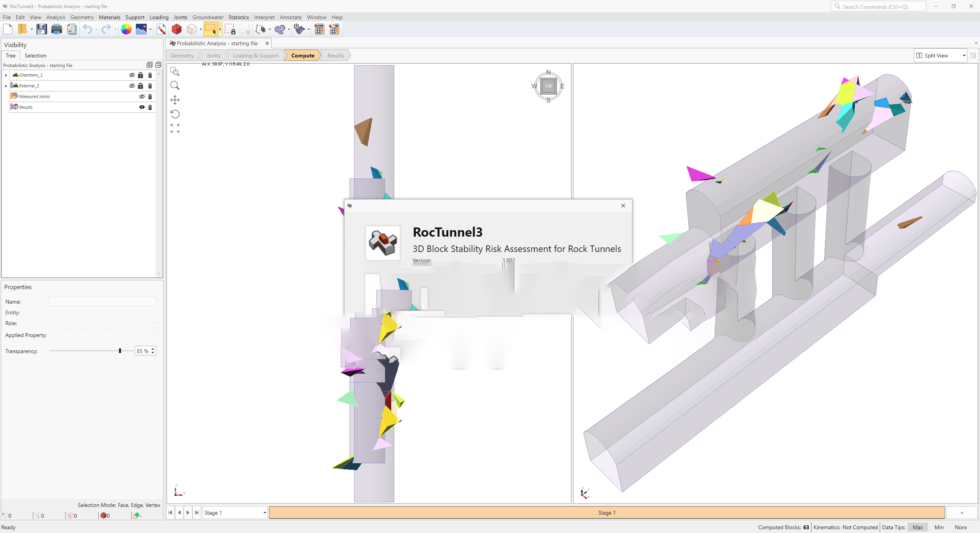Viewport: 980px width, 533px height.
Task: Open the Statistics menu
Action: point(238,17)
